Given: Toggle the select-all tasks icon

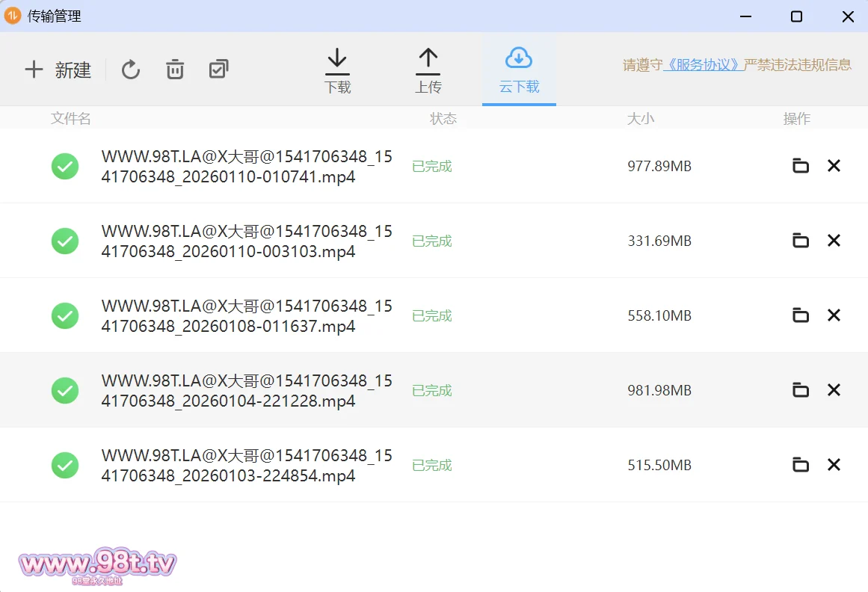Looking at the screenshot, I should pos(218,70).
